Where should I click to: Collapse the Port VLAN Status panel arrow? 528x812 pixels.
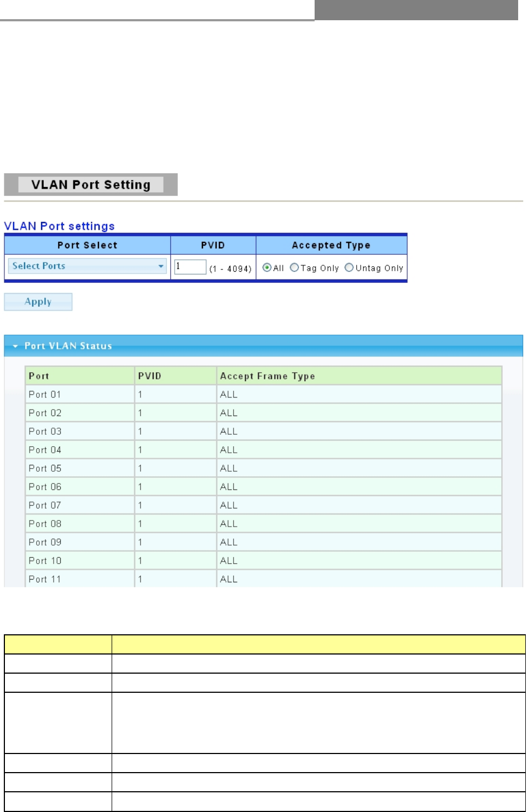pyautogui.click(x=15, y=346)
